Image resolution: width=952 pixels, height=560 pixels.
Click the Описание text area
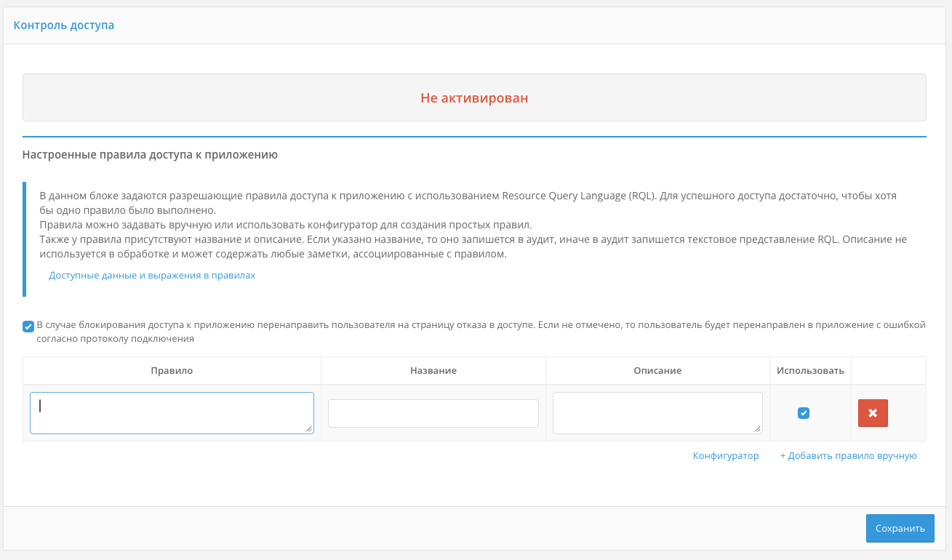tap(657, 412)
